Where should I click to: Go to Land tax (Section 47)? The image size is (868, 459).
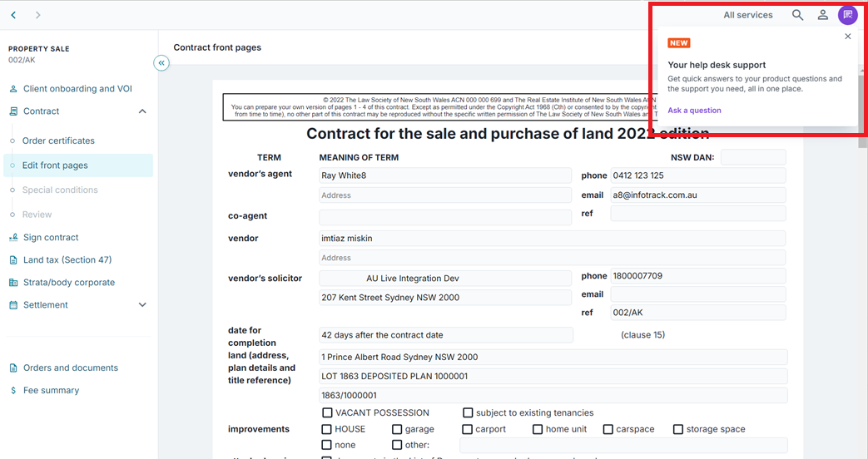tap(67, 260)
